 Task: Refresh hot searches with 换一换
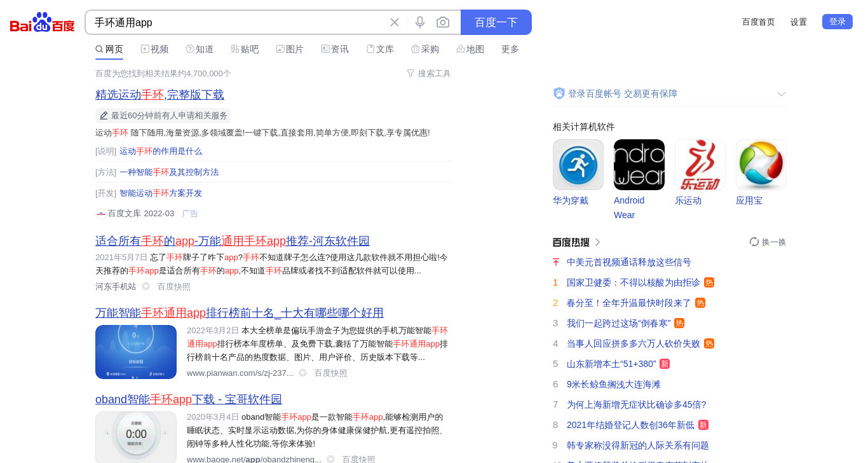coord(768,242)
